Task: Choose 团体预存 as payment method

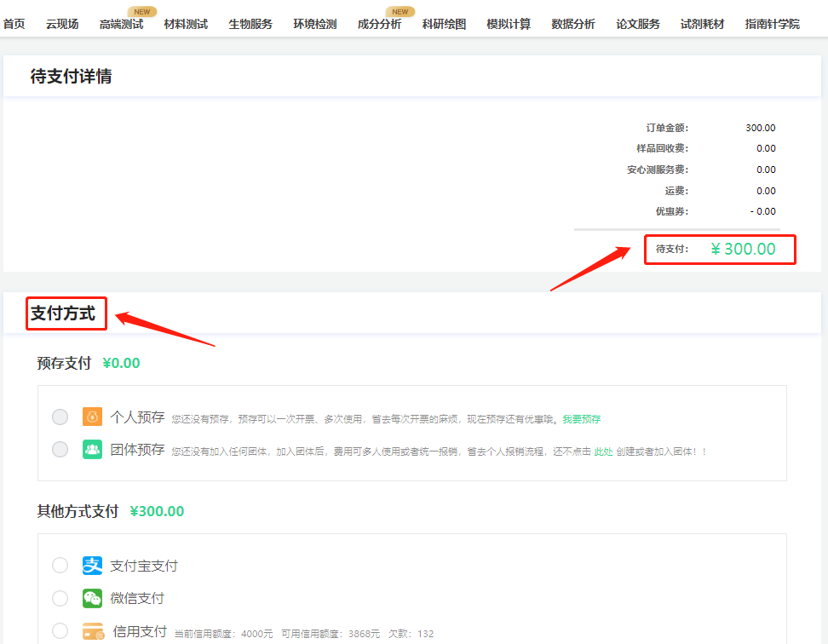Action: [x=60, y=448]
